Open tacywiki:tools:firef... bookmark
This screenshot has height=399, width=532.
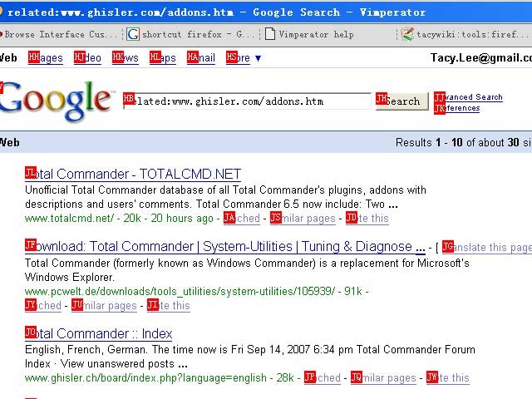pyautogui.click(x=465, y=34)
